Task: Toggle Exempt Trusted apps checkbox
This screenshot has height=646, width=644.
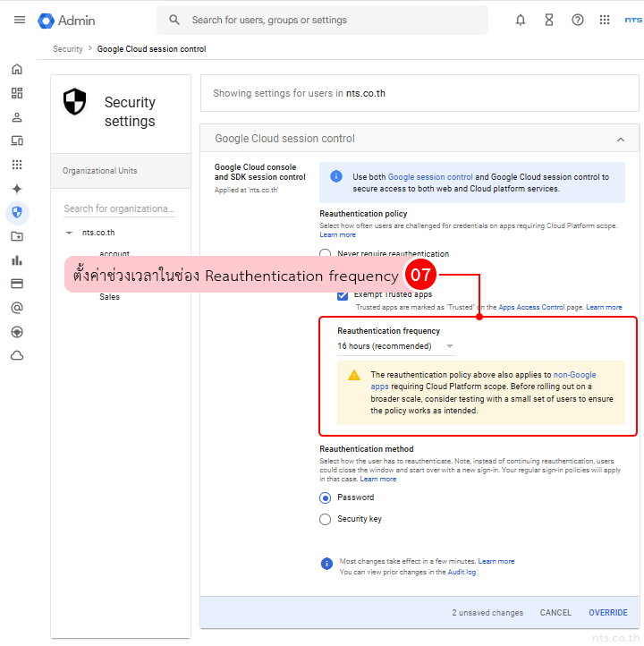Action: tap(343, 295)
